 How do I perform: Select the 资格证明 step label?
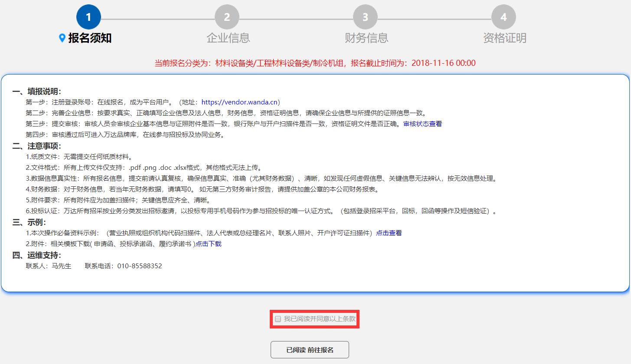[x=505, y=38]
